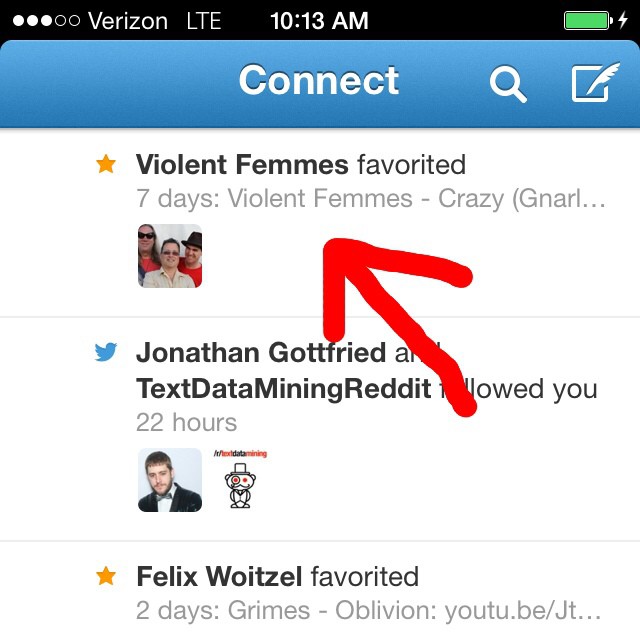This screenshot has width=640, height=640.
Task: Tap the Violent Femmes name link
Action: click(242, 164)
